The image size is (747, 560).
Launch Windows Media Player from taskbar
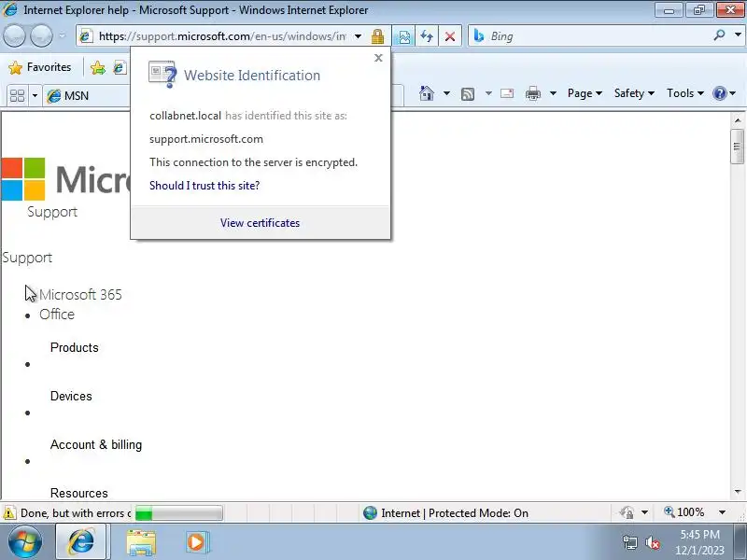point(197,542)
